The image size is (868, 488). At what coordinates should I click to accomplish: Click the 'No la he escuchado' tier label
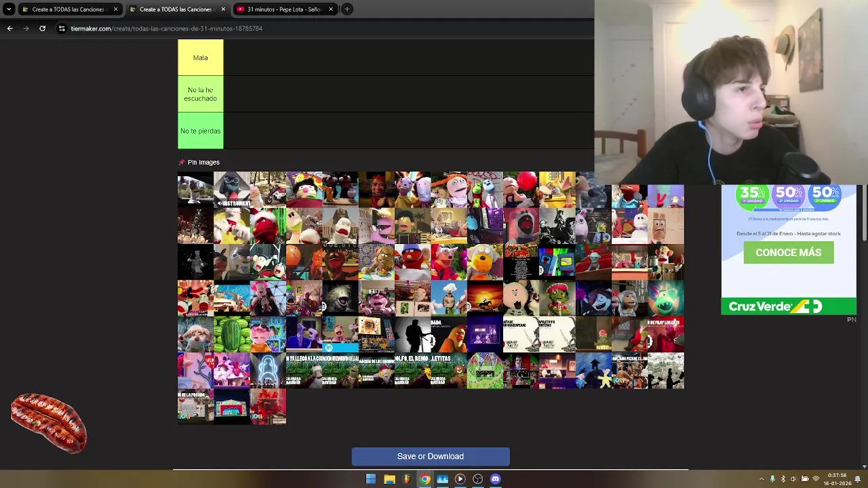click(x=200, y=94)
